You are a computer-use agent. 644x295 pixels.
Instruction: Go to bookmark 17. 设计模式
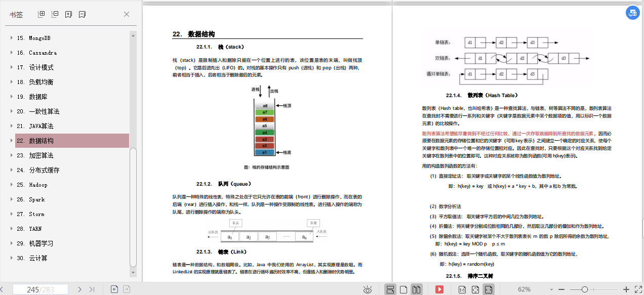pyautogui.click(x=35, y=67)
